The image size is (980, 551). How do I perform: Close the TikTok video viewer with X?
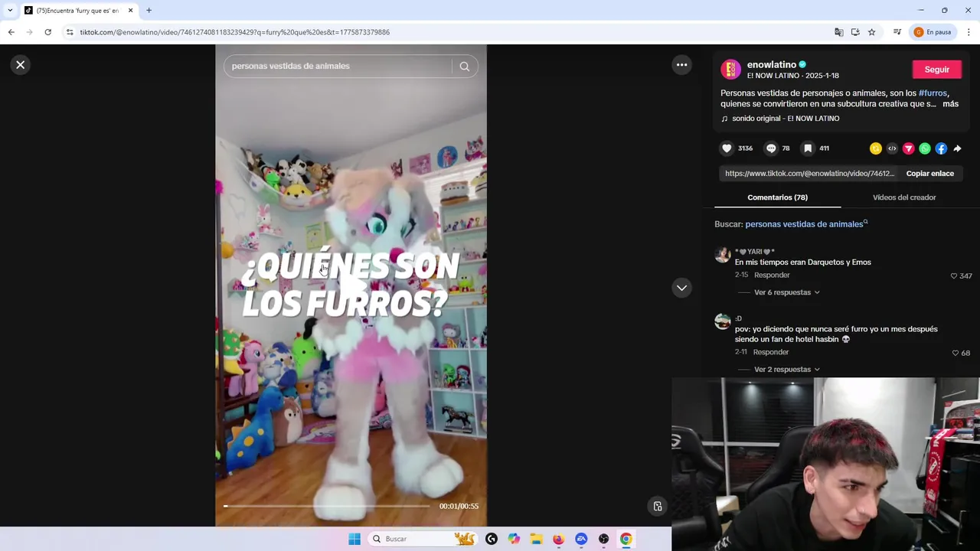[21, 65]
